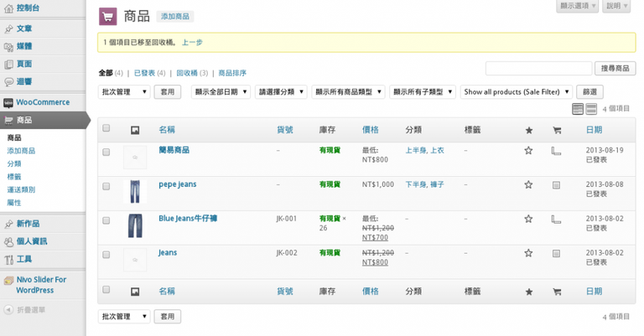Image resolution: width=644 pixels, height=336 pixels.
Task: Switch to list view icon
Action: (578, 109)
